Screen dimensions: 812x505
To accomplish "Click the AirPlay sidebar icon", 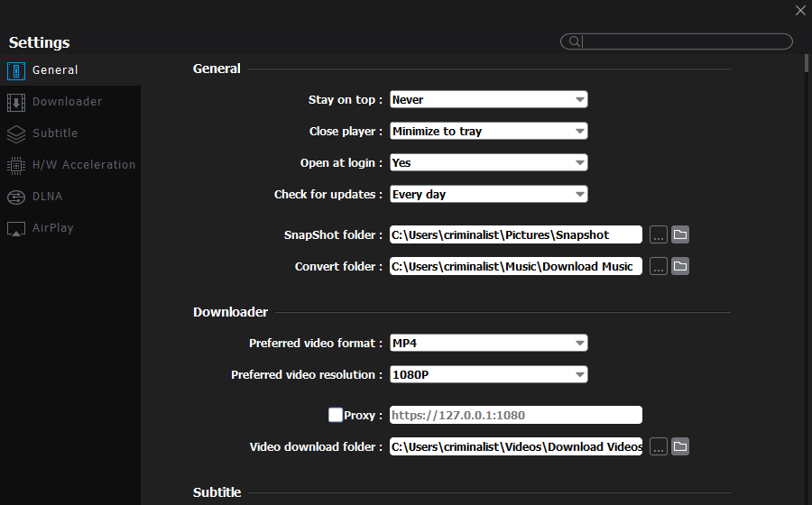I will pos(15,228).
